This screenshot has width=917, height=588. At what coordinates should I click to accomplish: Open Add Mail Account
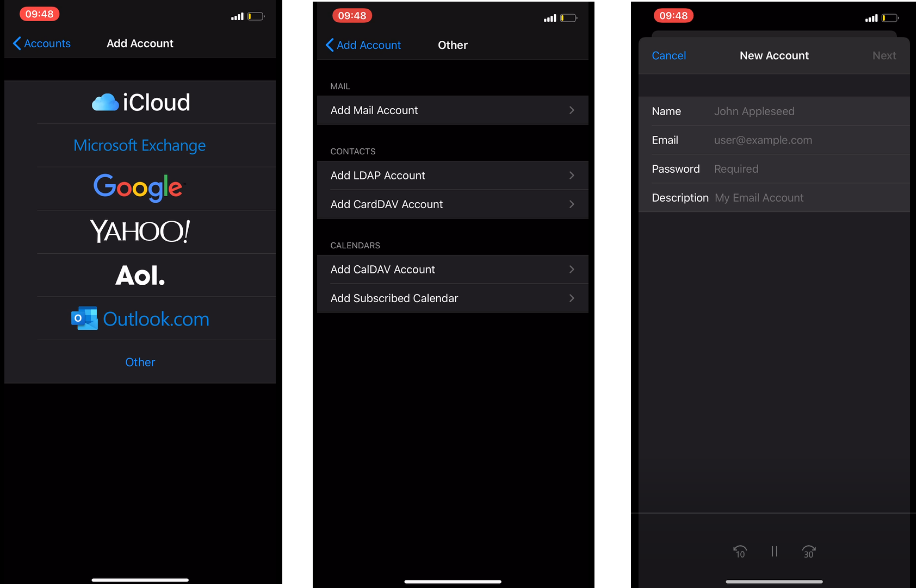pyautogui.click(x=453, y=110)
